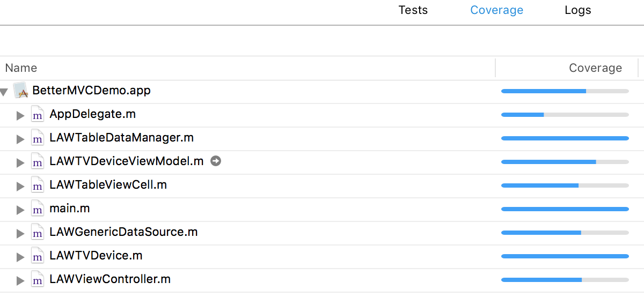The width and height of the screenshot is (644, 297).
Task: Expand the AppDelegate.m row
Action: (20, 115)
